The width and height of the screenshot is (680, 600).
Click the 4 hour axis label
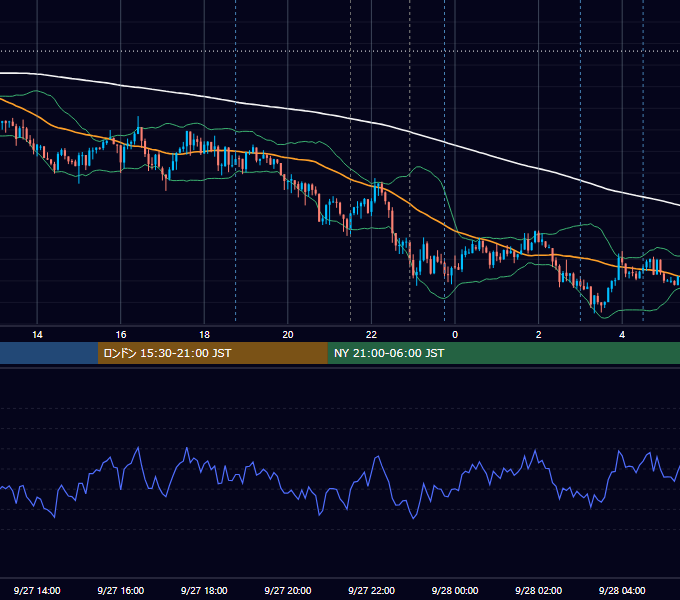coord(622,335)
